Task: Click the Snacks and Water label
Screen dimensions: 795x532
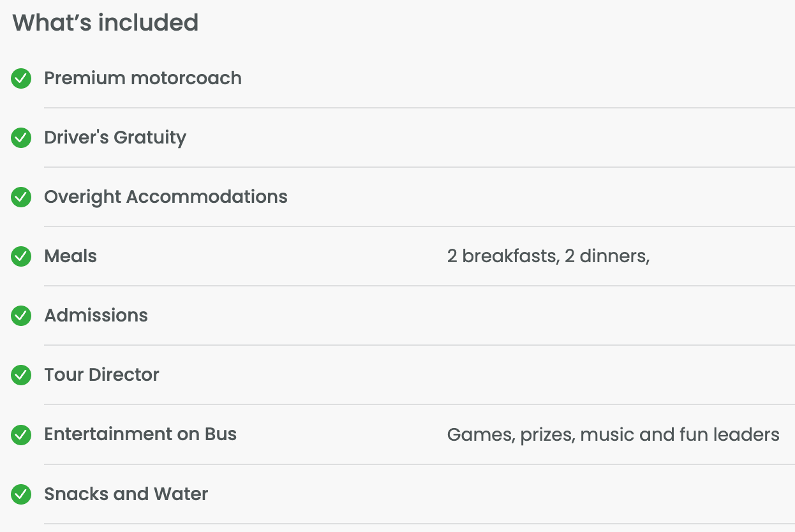Action: point(126,494)
